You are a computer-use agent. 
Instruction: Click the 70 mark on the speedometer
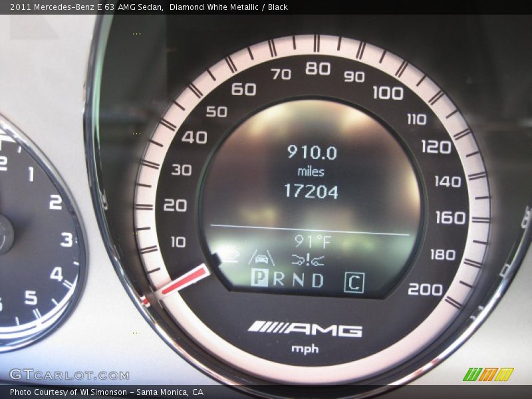[281, 74]
